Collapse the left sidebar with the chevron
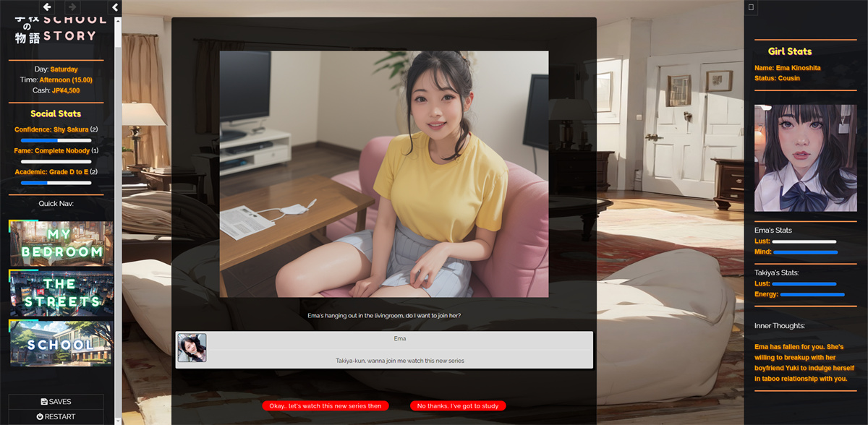 pos(115,7)
